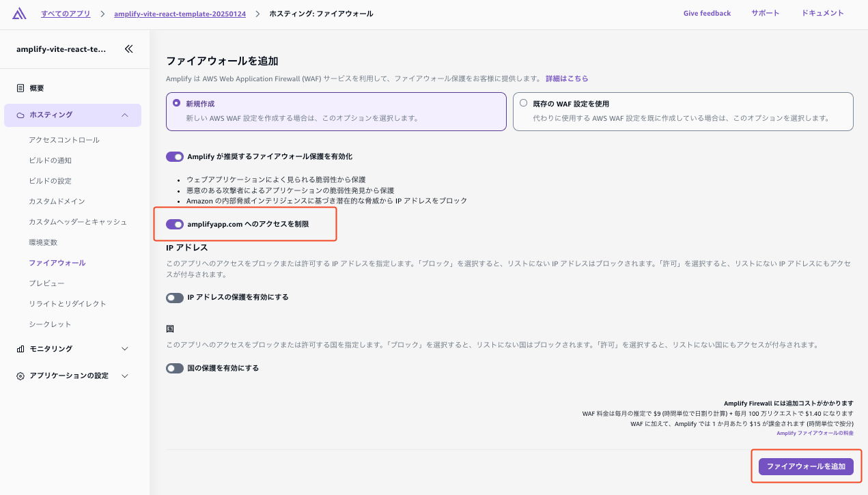Click the ホスティング: ファイアウォール breadcrumb text
The image size is (868, 495).
point(321,14)
